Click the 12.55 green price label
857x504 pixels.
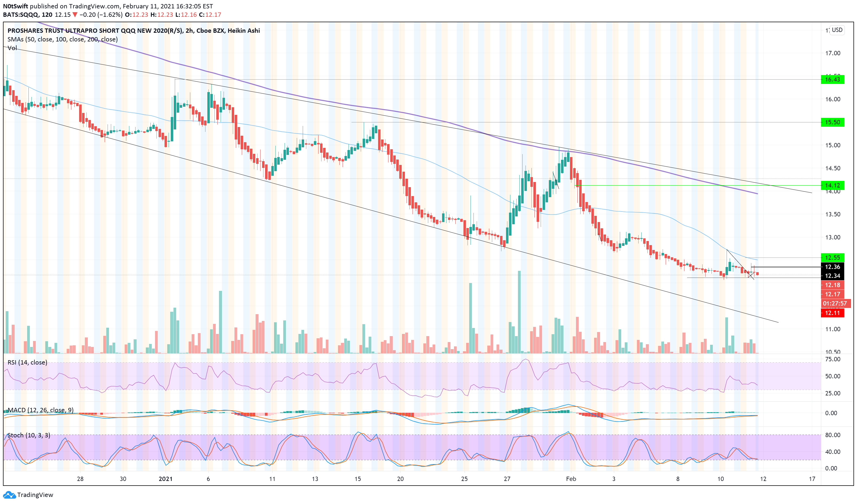tap(832, 258)
